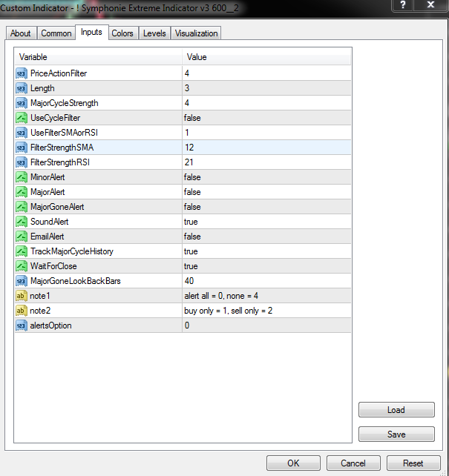Click the integer icon beside Length
Image resolution: width=449 pixels, height=476 pixels.
pos(22,88)
